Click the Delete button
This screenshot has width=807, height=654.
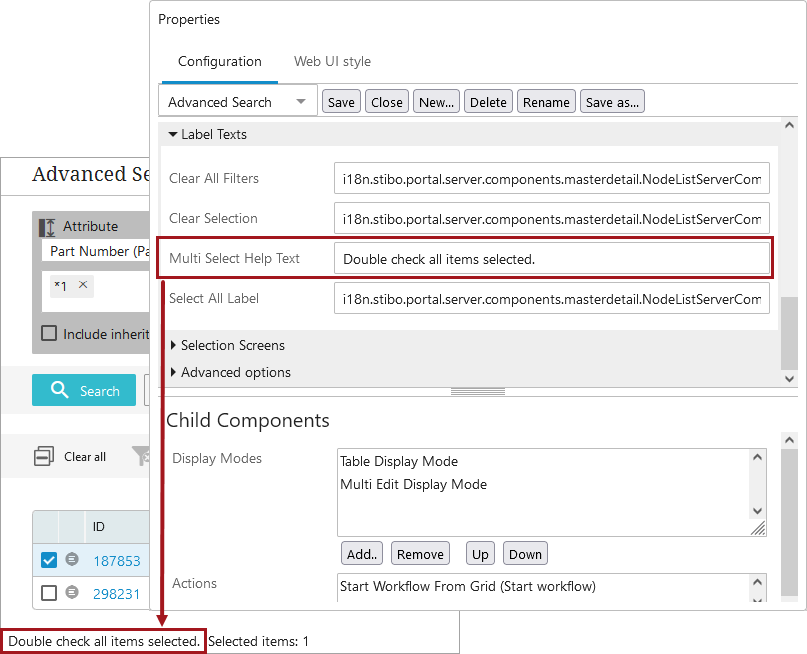click(488, 102)
